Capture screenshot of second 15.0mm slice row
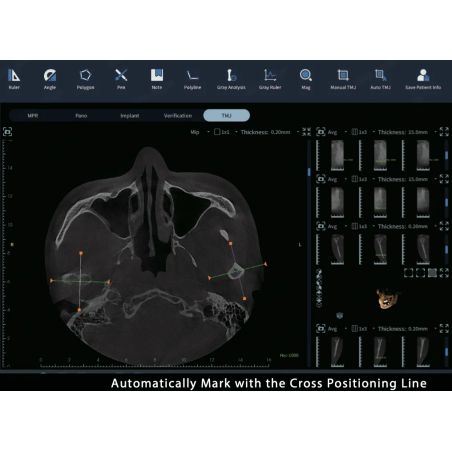452x452 pixels. click(x=321, y=179)
